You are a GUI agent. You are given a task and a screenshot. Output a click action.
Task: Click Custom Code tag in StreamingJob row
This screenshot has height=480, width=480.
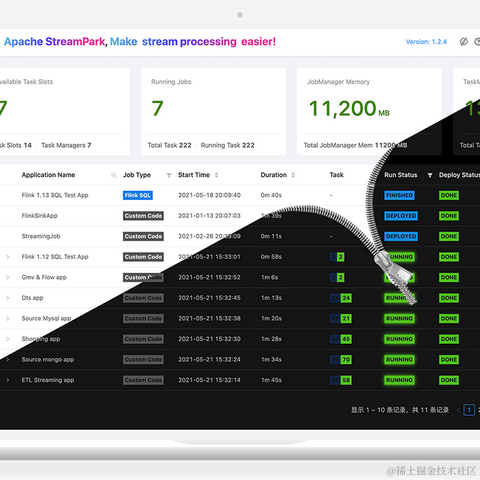click(x=143, y=236)
